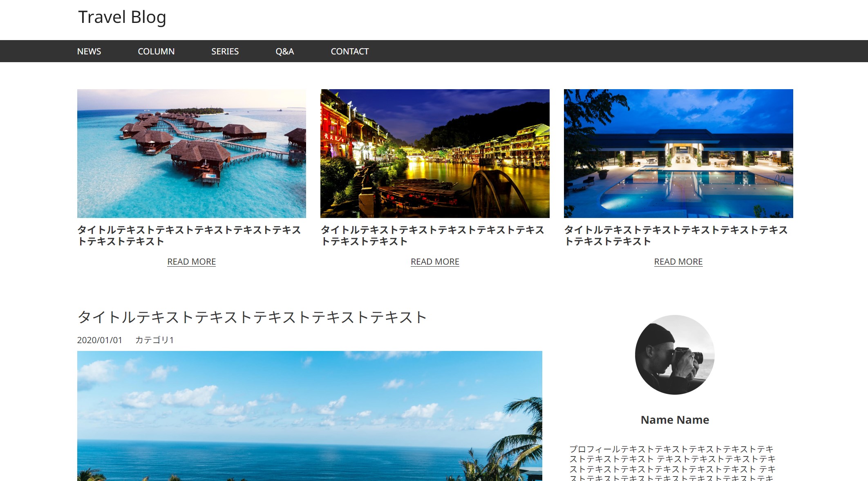Click READ MORE under the night river article
Viewport: 868px width, 481px height.
pyautogui.click(x=435, y=262)
